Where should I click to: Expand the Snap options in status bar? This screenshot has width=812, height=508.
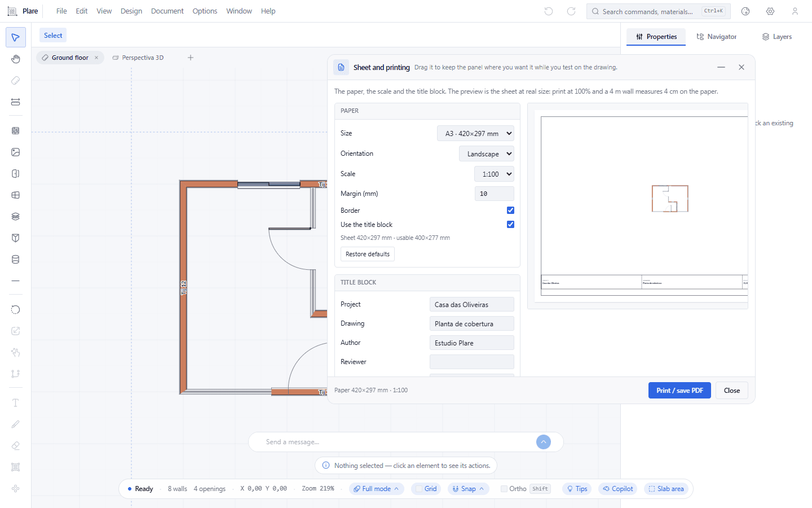(468, 489)
